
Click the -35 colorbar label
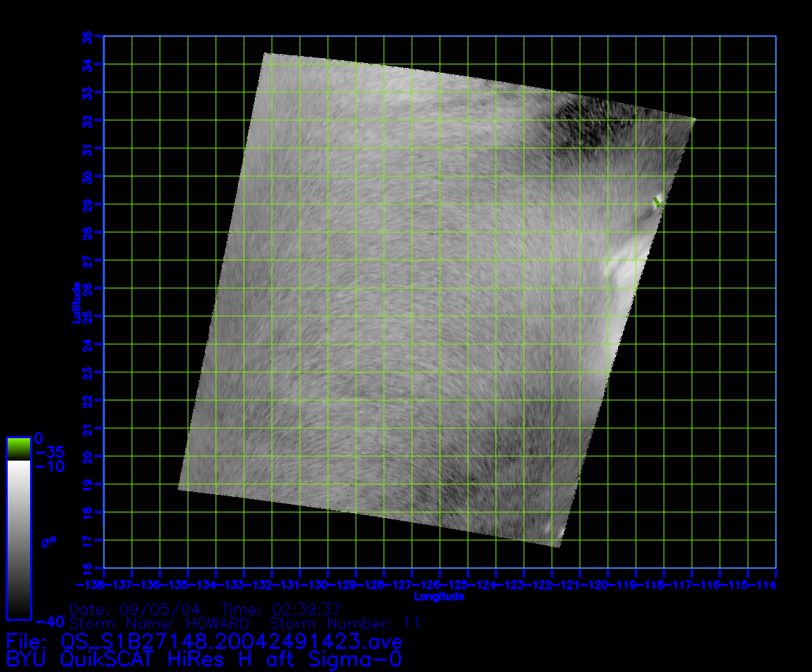(48, 452)
